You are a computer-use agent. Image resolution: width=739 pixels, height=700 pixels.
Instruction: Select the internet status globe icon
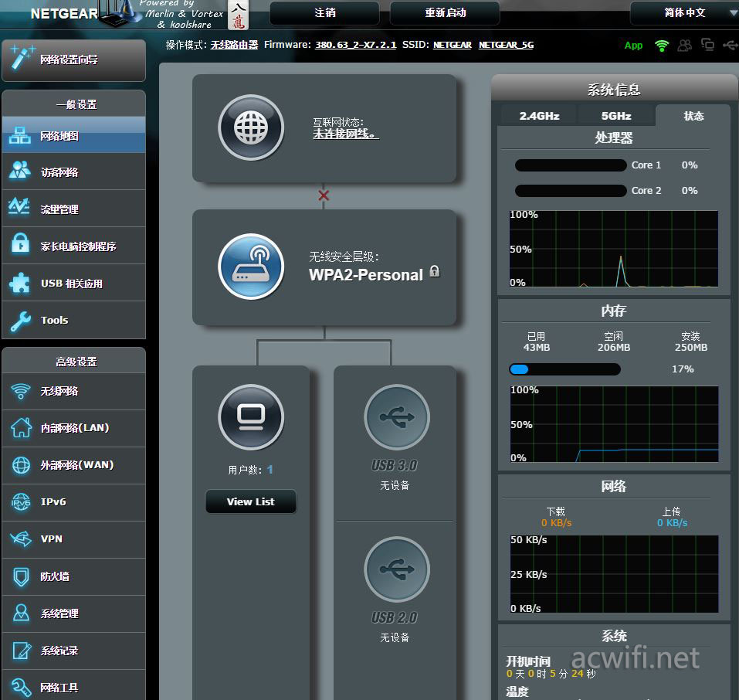point(251,127)
